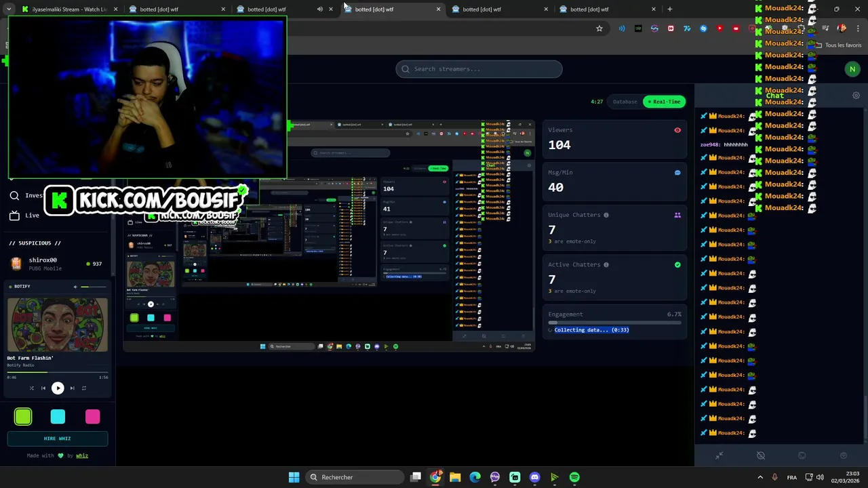Toggle repeat in Botify player
The width and height of the screenshot is (868, 488).
tap(84, 388)
